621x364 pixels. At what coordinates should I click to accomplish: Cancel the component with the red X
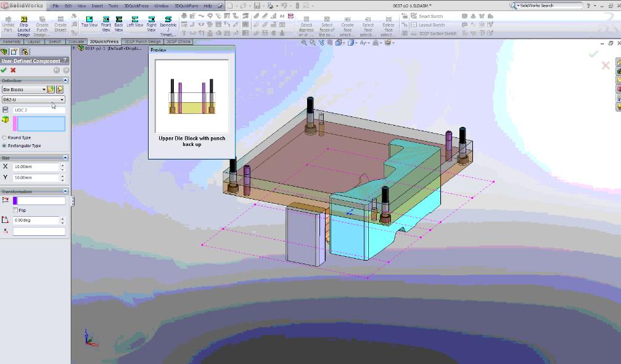pyautogui.click(x=13, y=70)
